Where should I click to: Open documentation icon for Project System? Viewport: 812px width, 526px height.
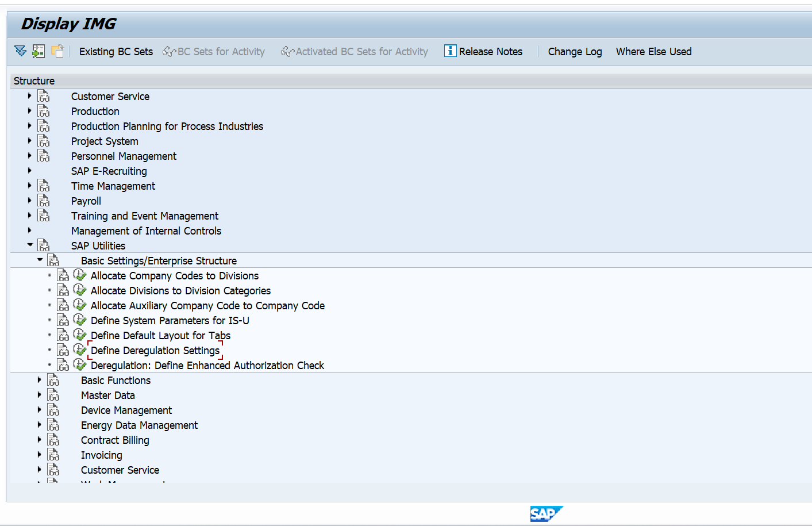coord(44,141)
